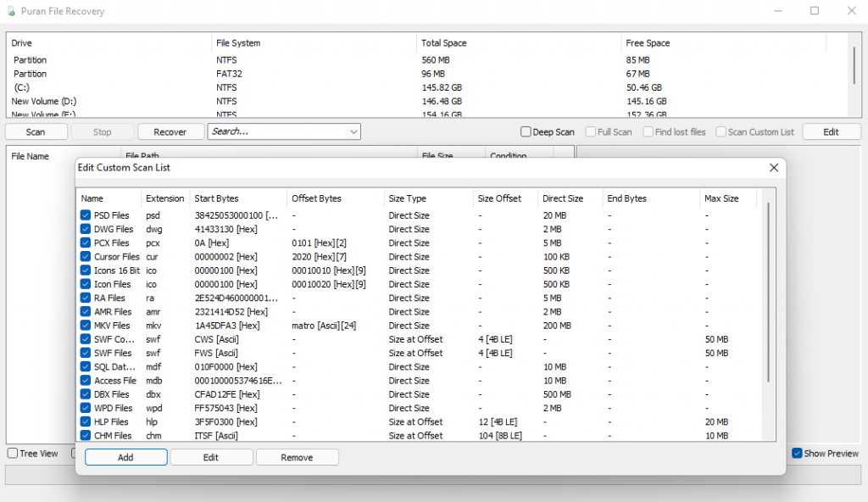The image size is (868, 502).
Task: Click the Recover button
Action: [170, 131]
